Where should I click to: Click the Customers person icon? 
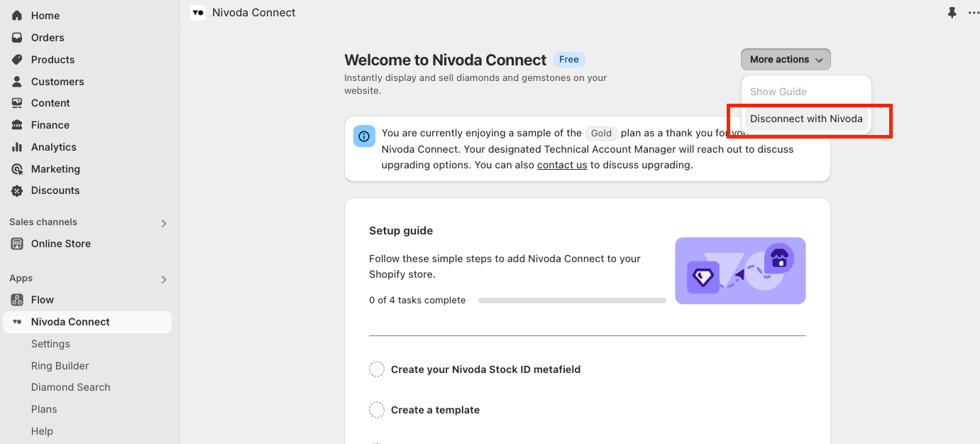point(17,82)
